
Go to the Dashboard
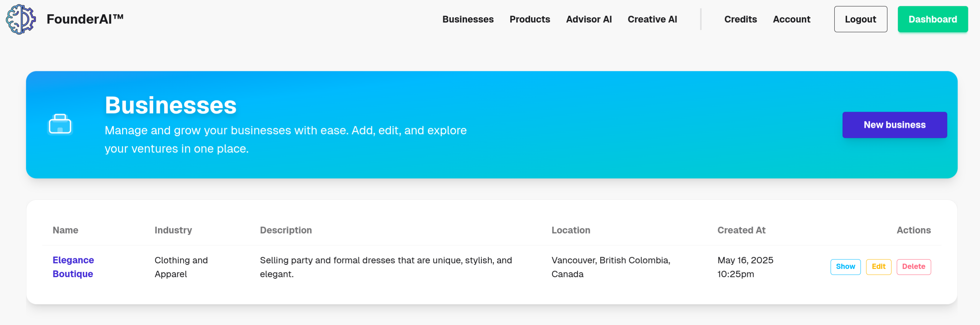(x=933, y=19)
